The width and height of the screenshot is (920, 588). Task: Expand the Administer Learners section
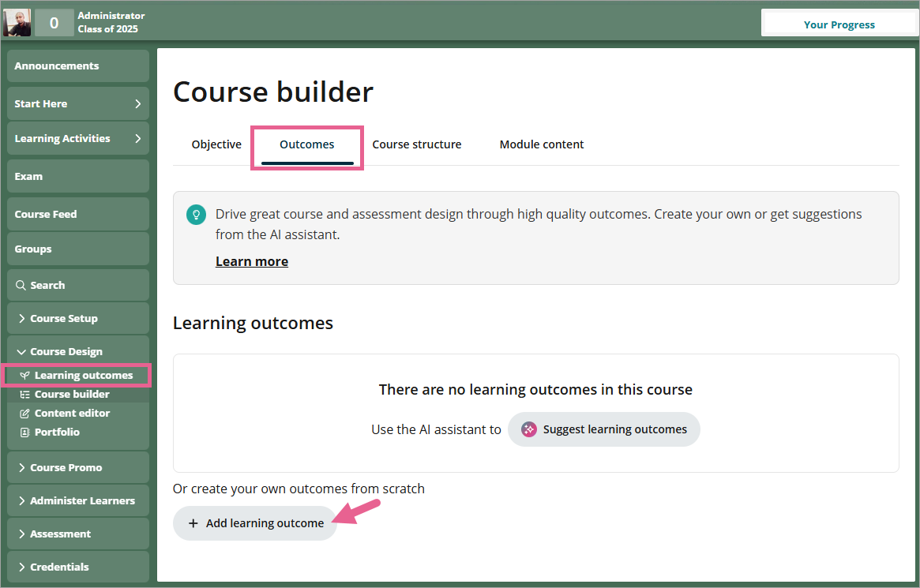78,500
